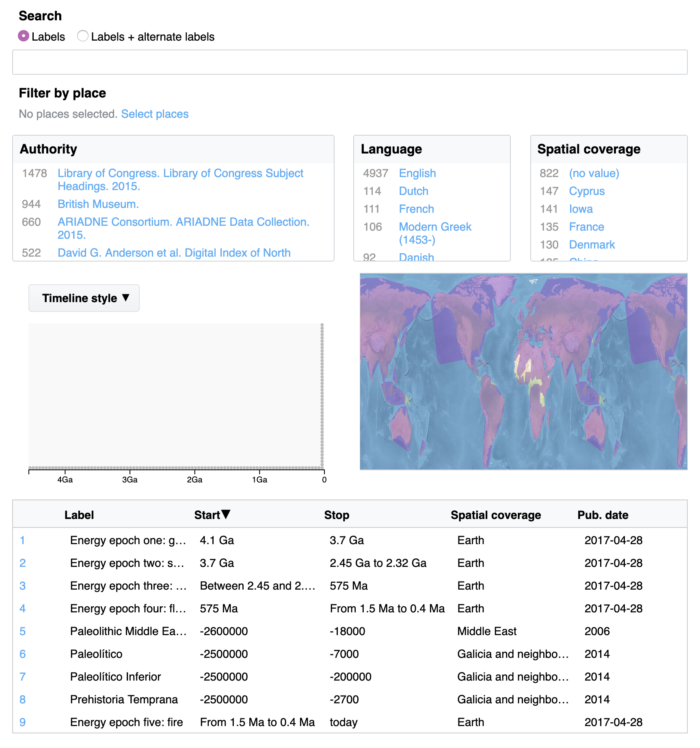Sort table by Stop column
This screenshot has width=700, height=748.
tap(337, 515)
